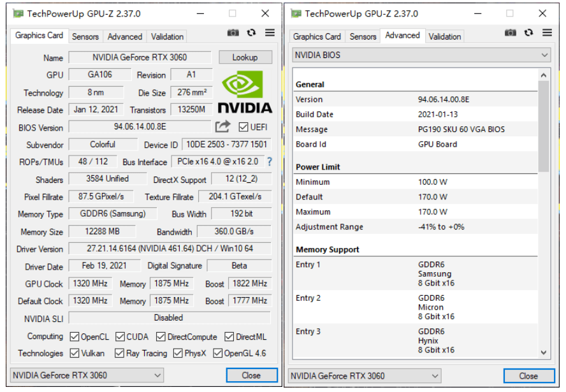The height and width of the screenshot is (392, 566).
Task: Switch to Validation tab in left window
Action: click(x=167, y=36)
